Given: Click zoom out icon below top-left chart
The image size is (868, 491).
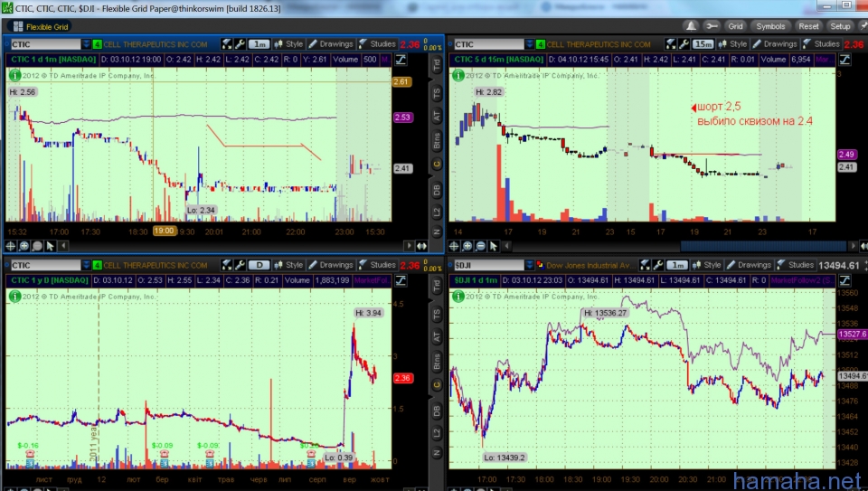Looking at the screenshot, I should [x=37, y=246].
